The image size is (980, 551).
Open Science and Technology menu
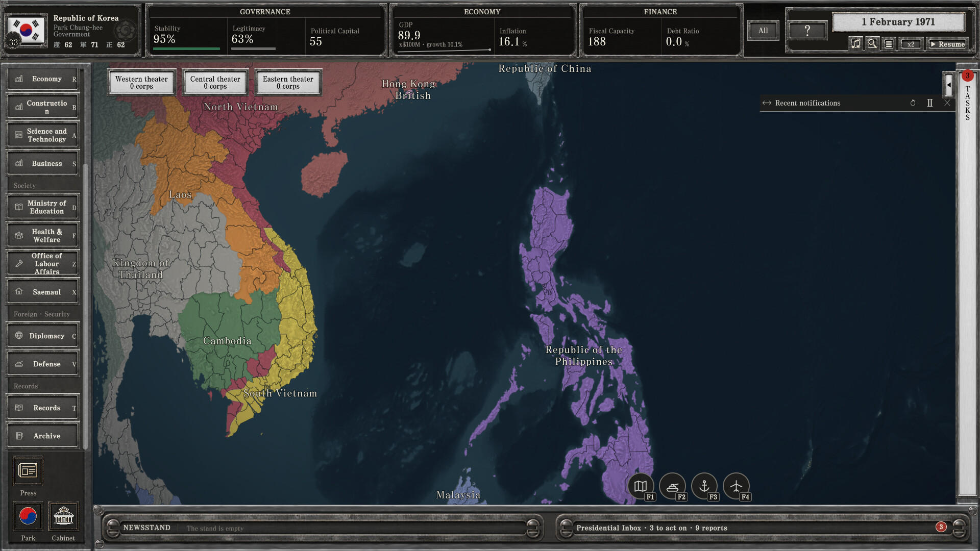[x=43, y=135]
